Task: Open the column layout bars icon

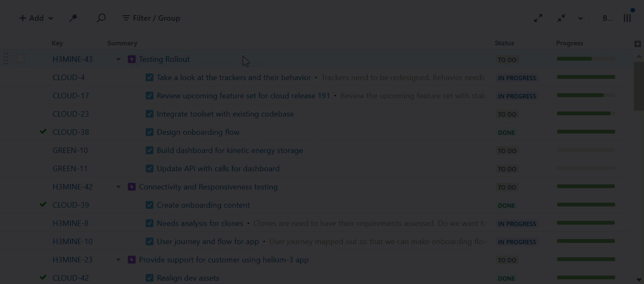Action: coord(627,18)
